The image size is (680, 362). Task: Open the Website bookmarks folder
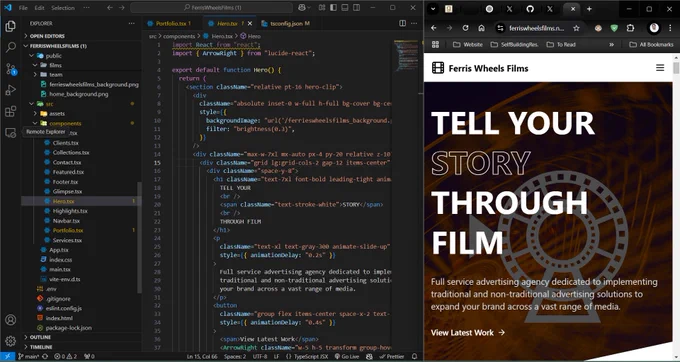(x=468, y=45)
